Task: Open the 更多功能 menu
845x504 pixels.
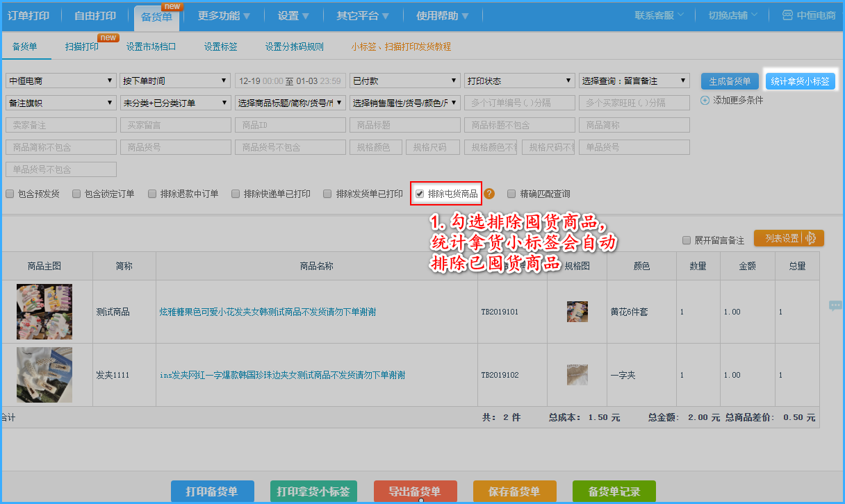Action: (224, 15)
